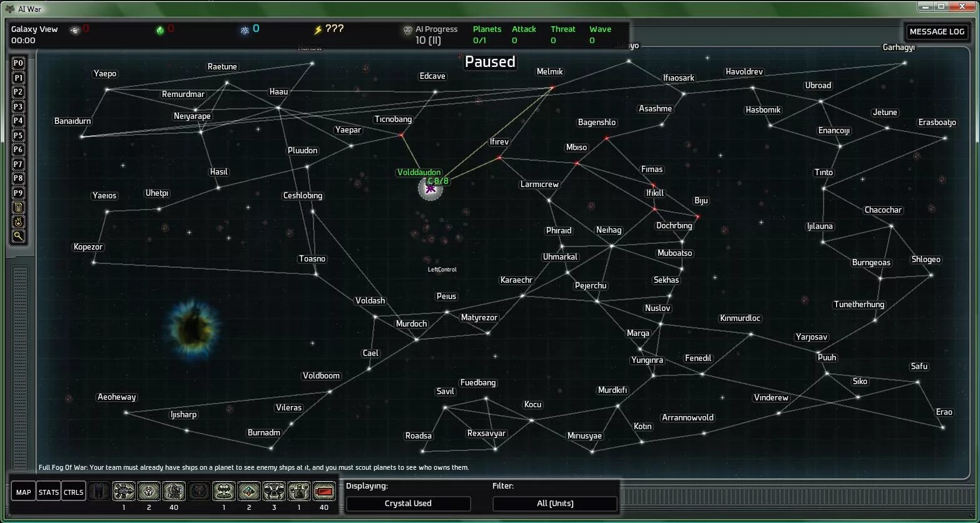Open the Filter dropdown showing All (Units)
980x523 pixels.
pos(555,504)
